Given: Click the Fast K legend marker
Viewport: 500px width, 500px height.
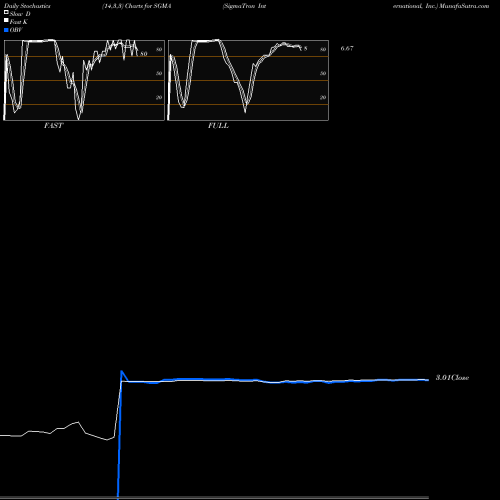Looking at the screenshot, I should point(6,21).
